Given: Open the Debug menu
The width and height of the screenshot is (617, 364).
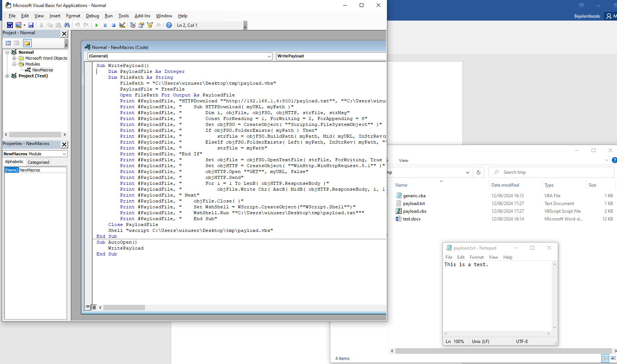Looking at the screenshot, I should pos(92,16).
